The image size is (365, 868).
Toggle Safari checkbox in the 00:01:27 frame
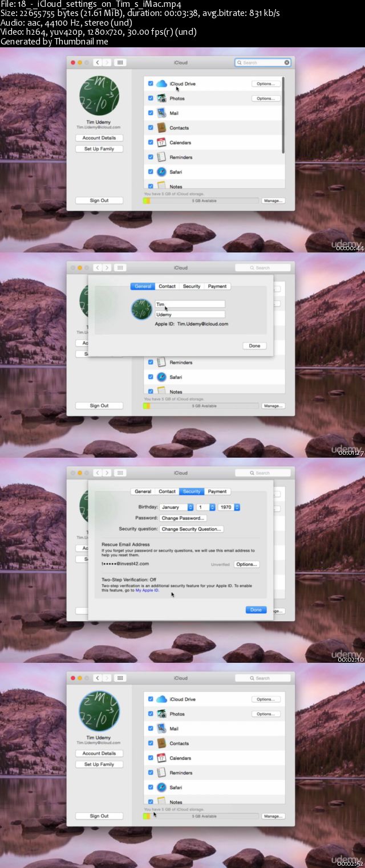151,377
